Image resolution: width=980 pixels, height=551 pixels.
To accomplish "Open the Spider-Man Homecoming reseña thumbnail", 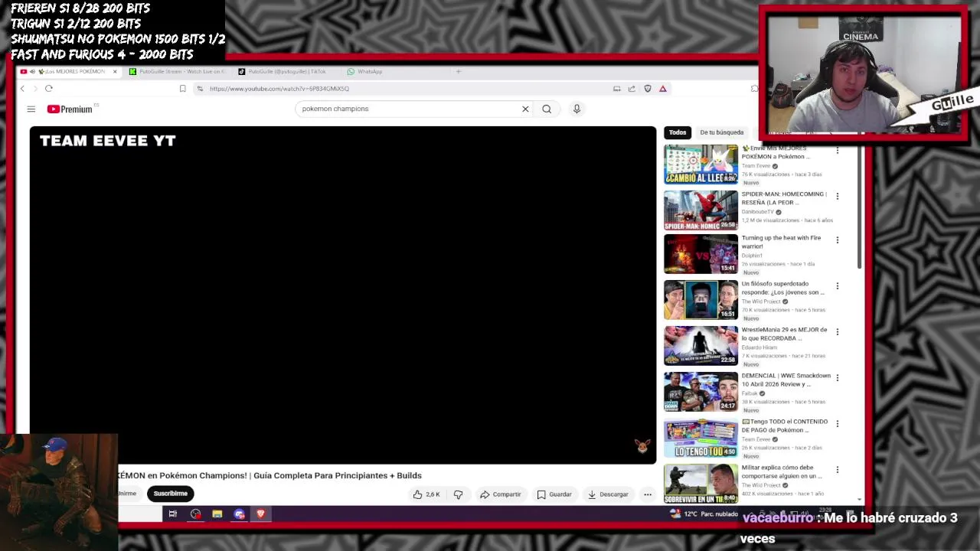I will click(x=701, y=210).
